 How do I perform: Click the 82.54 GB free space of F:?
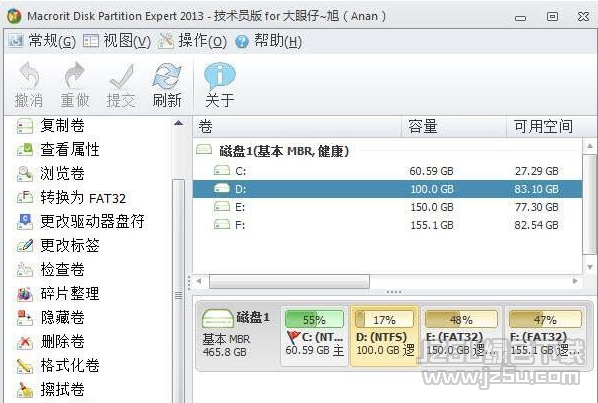pyautogui.click(x=536, y=225)
